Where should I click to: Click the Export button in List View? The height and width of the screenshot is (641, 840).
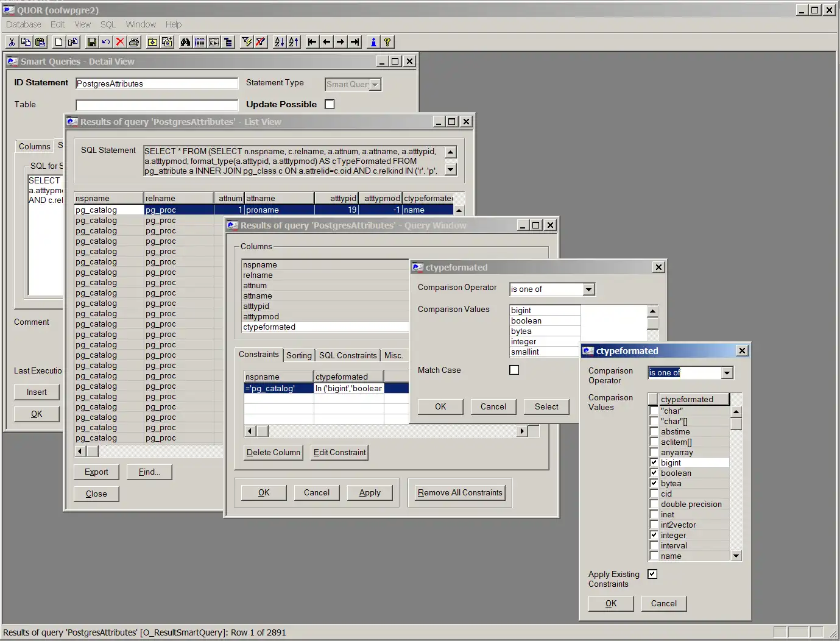[x=96, y=472]
